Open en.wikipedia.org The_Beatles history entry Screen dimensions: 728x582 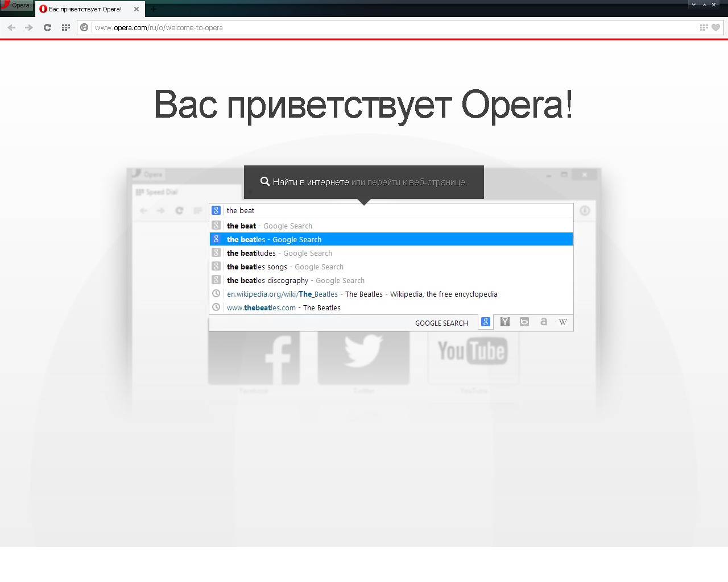(x=391, y=294)
